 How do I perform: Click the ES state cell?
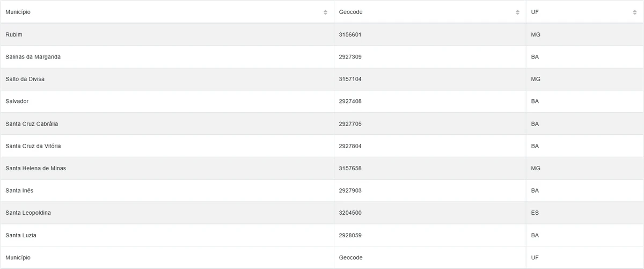click(535, 213)
